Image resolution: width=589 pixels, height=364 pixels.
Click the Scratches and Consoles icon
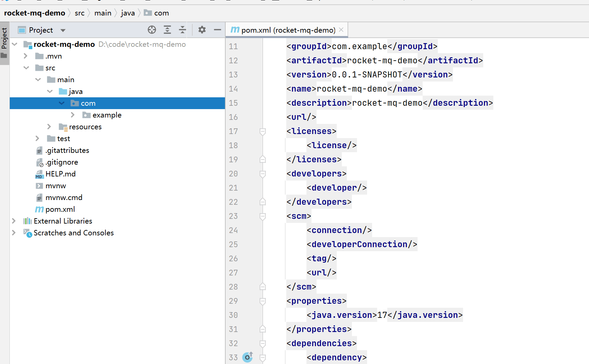pos(28,233)
